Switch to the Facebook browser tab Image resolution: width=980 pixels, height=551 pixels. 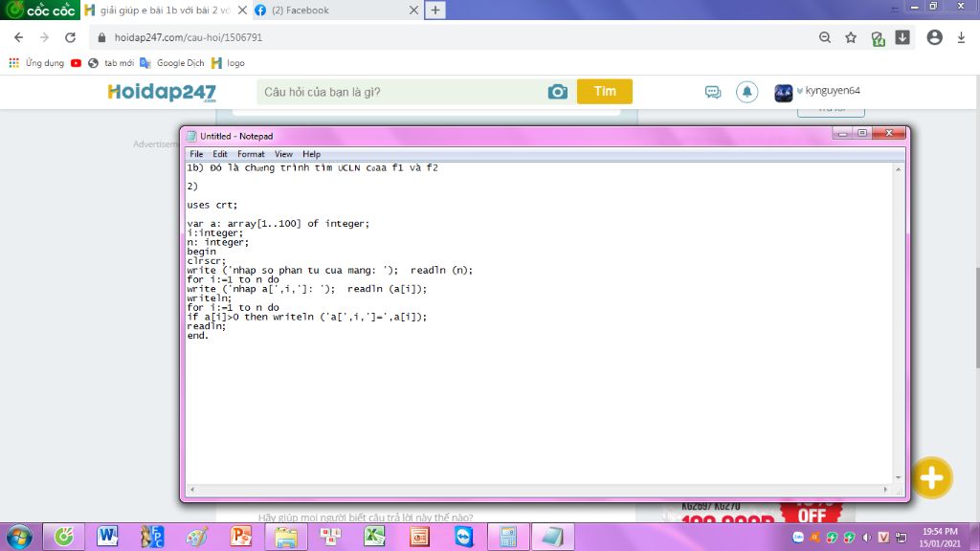tap(337, 10)
